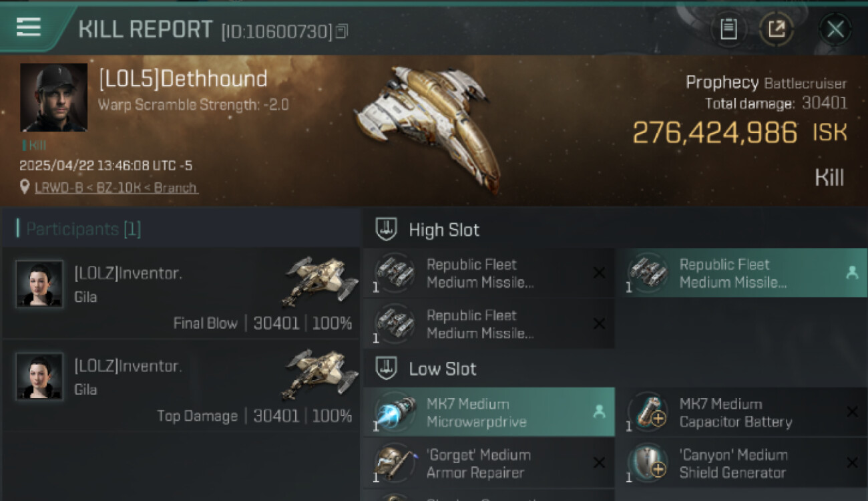Viewport: 868px width, 501px height.
Task: Click the Gila ship icon for Top Damage
Action: point(320,371)
